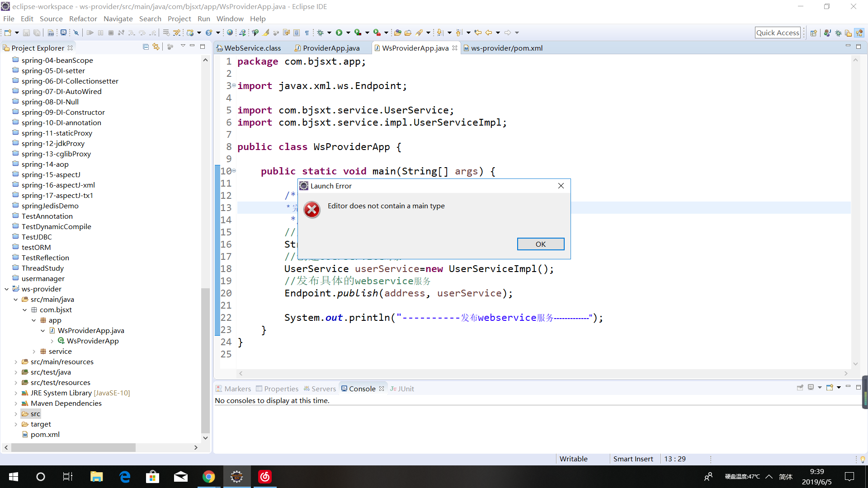Expand the Maven Dependencies node
The height and width of the screenshot is (488, 868).
(15, 404)
